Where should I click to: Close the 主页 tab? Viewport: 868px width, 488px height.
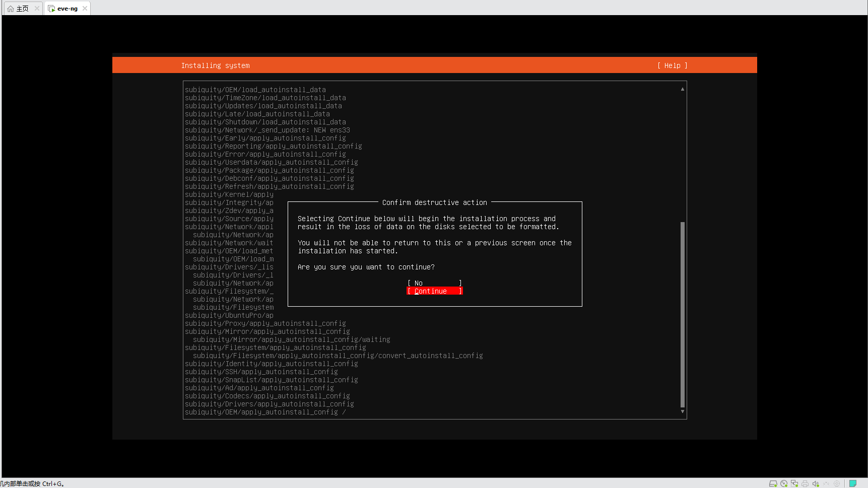point(37,9)
